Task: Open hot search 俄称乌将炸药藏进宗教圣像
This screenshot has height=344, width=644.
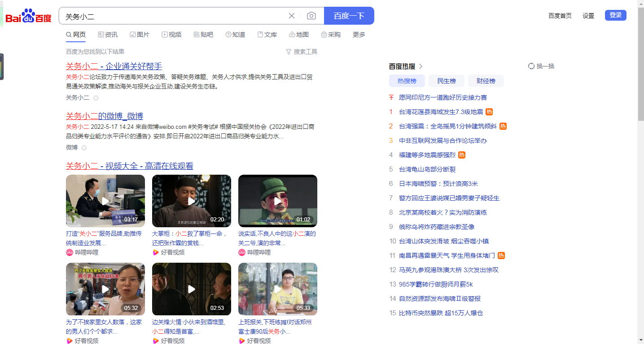Action: click(437, 227)
